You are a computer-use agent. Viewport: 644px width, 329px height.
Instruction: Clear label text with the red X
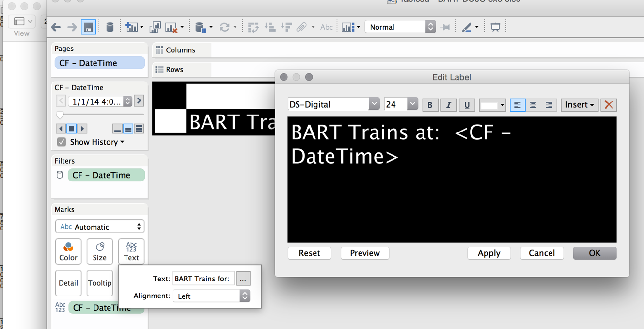609,105
